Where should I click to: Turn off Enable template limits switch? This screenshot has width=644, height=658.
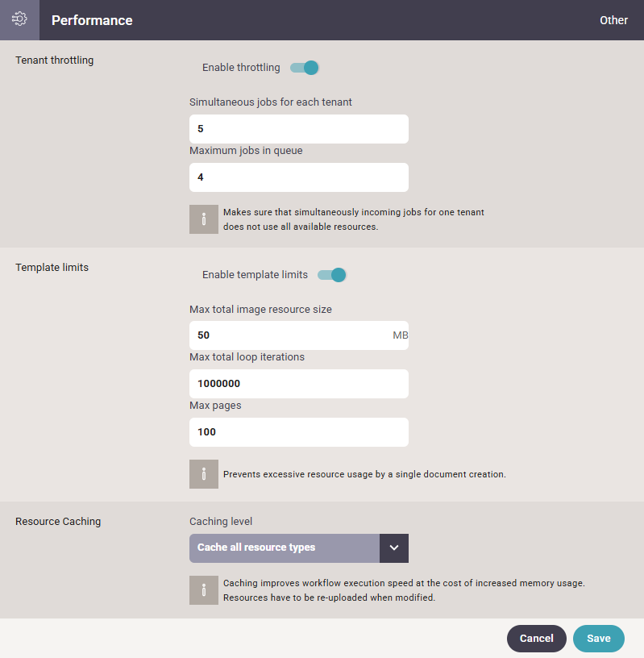coord(332,275)
